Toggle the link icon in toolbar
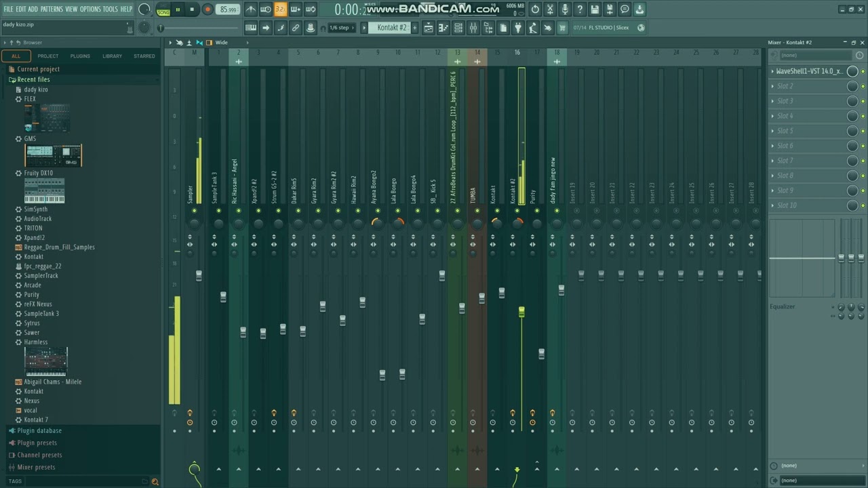Image resolution: width=868 pixels, height=488 pixels. [296, 28]
